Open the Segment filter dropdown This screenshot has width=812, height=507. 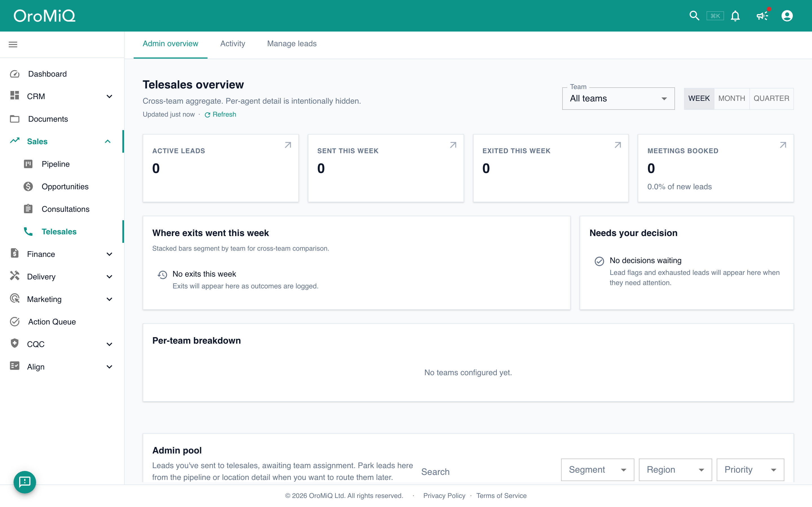[x=597, y=470]
